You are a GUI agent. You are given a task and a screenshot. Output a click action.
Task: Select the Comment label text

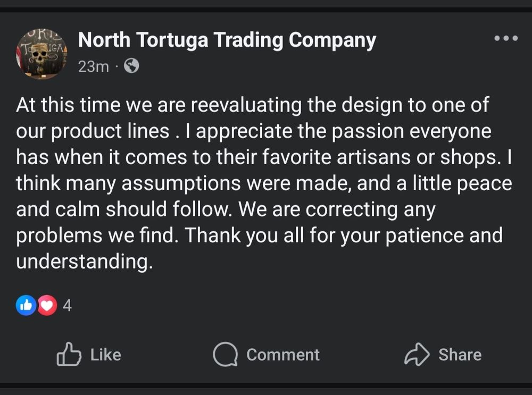(x=283, y=355)
